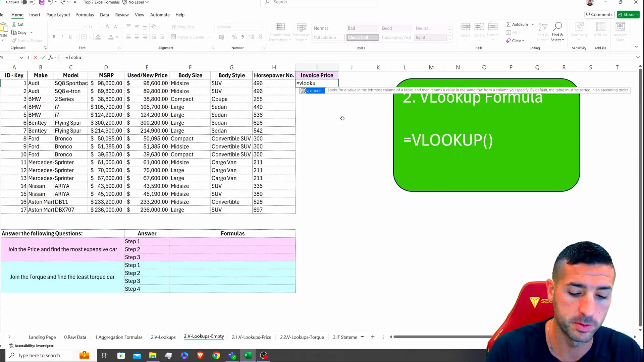
Task: Open the Formulas menu tab
Action: pyautogui.click(x=86, y=15)
